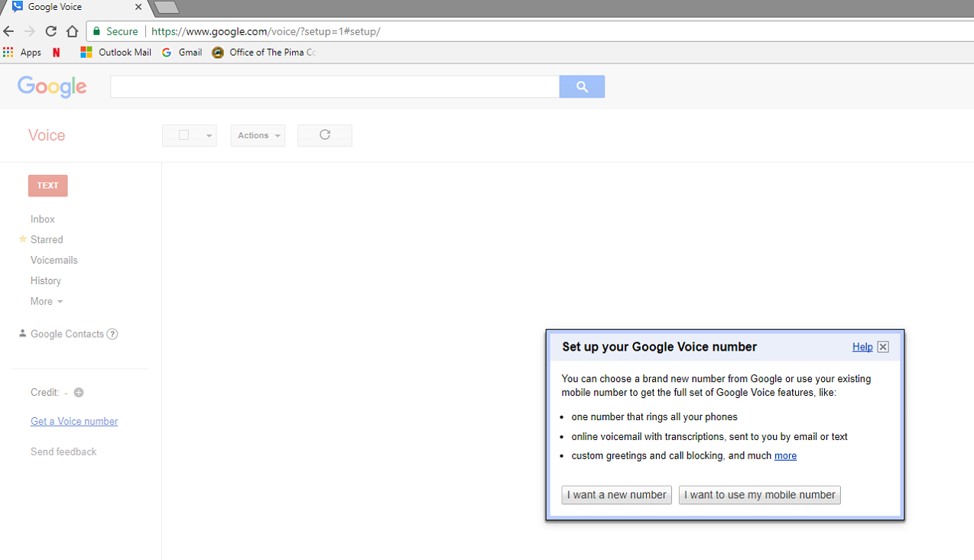Open the Actions dropdown menu
Image resolution: width=974 pixels, height=560 pixels.
pyautogui.click(x=258, y=135)
